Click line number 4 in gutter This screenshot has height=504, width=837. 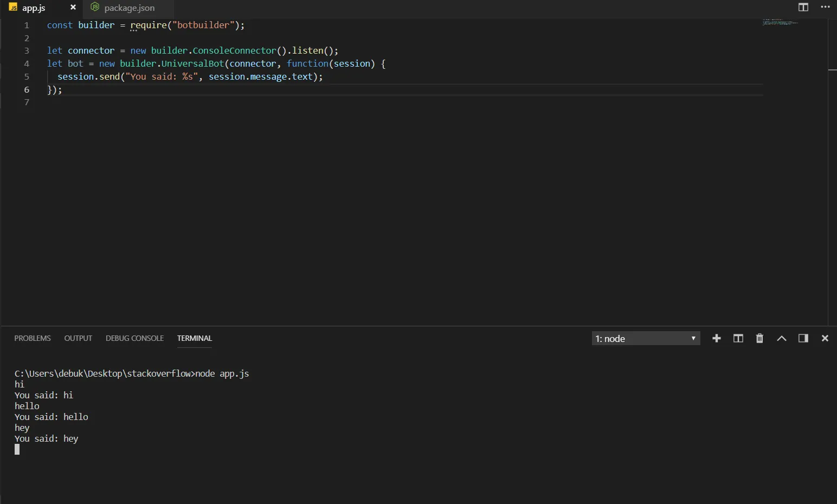coord(27,63)
